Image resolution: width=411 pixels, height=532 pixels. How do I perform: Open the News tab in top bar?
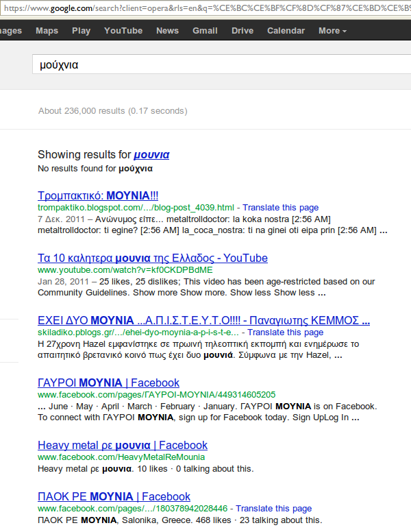coord(167,31)
